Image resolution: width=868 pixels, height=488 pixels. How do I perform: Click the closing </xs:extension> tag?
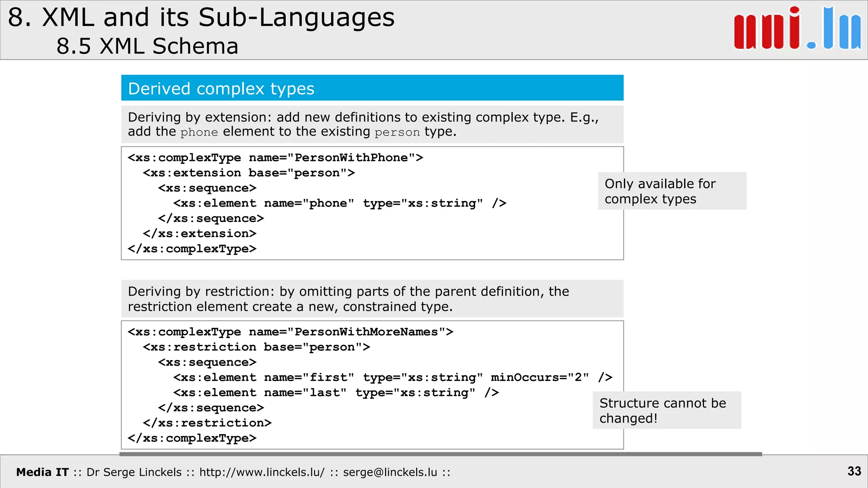click(200, 233)
